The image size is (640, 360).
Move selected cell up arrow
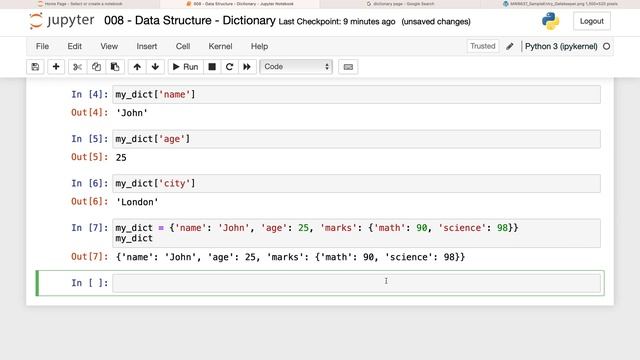(137, 67)
